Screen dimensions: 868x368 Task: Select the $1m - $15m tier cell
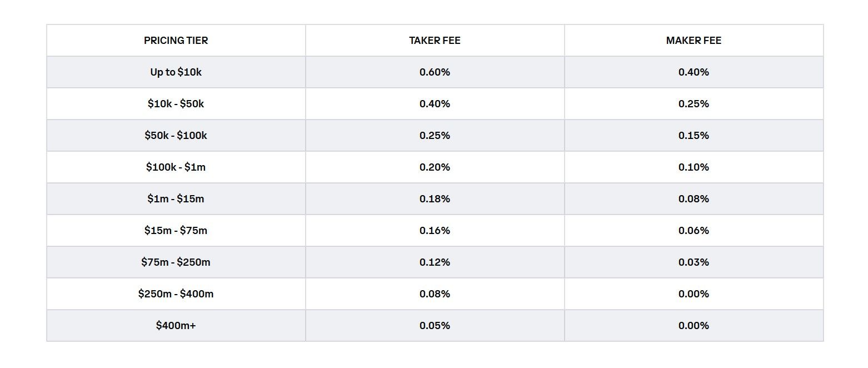coord(176,199)
